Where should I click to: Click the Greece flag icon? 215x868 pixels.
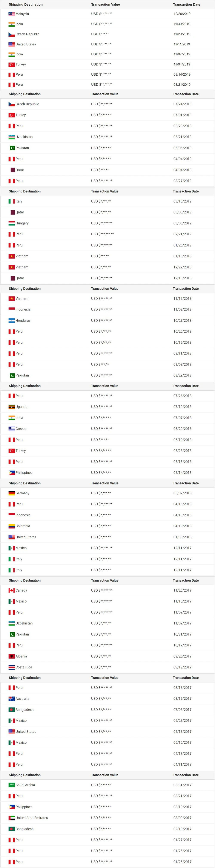pos(11,429)
